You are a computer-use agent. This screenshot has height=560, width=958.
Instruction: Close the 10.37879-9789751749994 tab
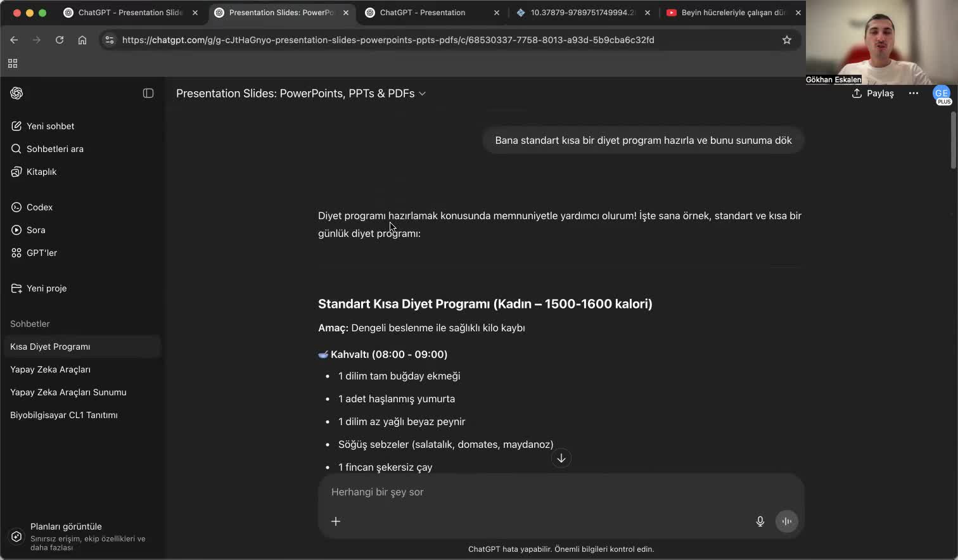click(648, 13)
